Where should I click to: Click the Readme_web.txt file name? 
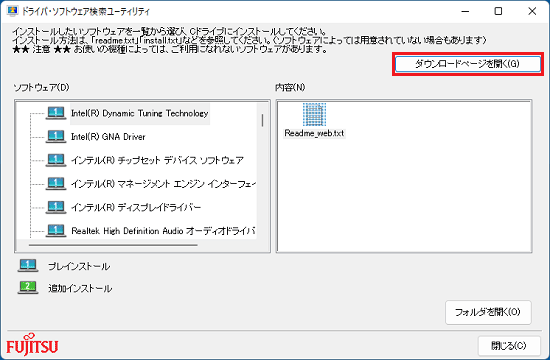coord(314,133)
